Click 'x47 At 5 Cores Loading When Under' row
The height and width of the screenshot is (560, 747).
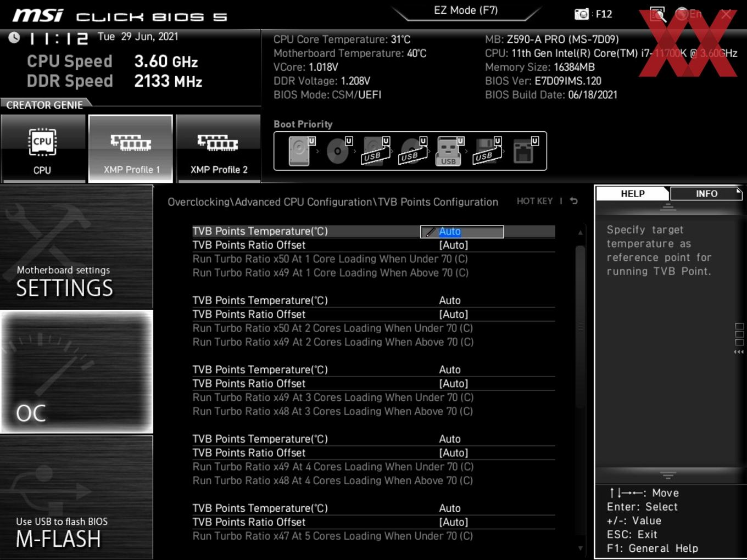[332, 536]
